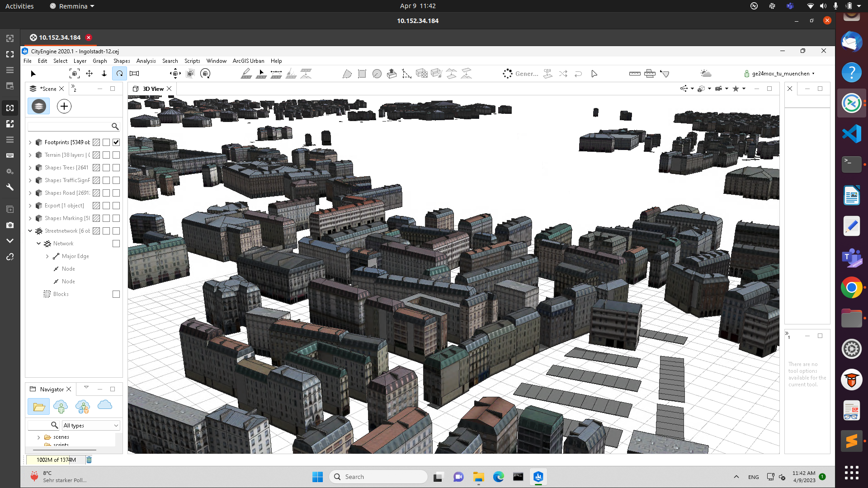Click the Measure Distance ruler tool

(634, 74)
